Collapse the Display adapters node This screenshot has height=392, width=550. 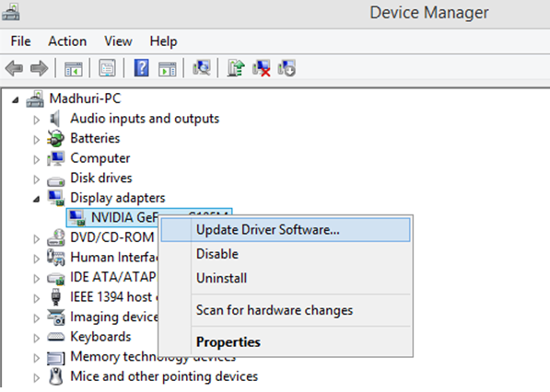(36, 200)
